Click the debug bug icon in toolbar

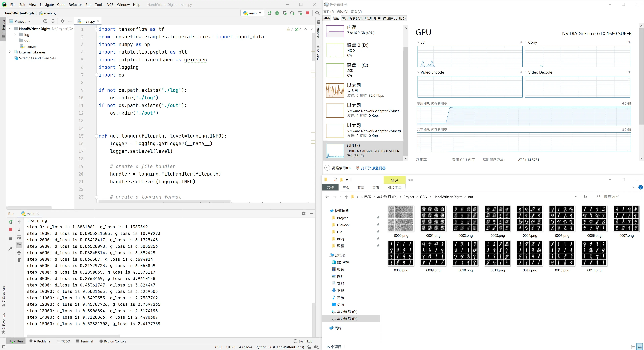point(277,13)
